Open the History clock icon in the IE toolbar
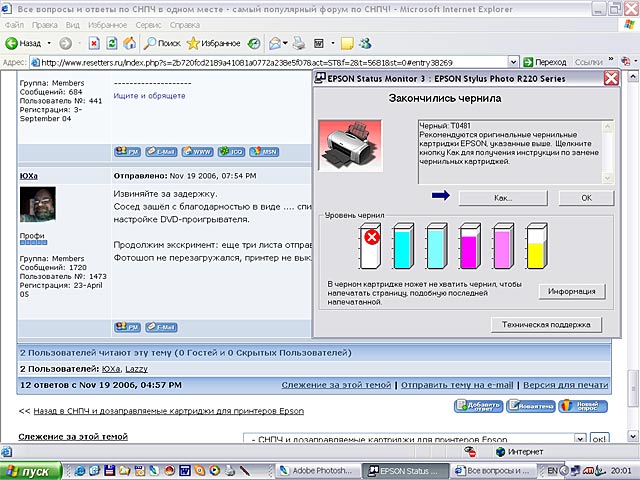This screenshot has height=480, width=640. click(x=254, y=43)
